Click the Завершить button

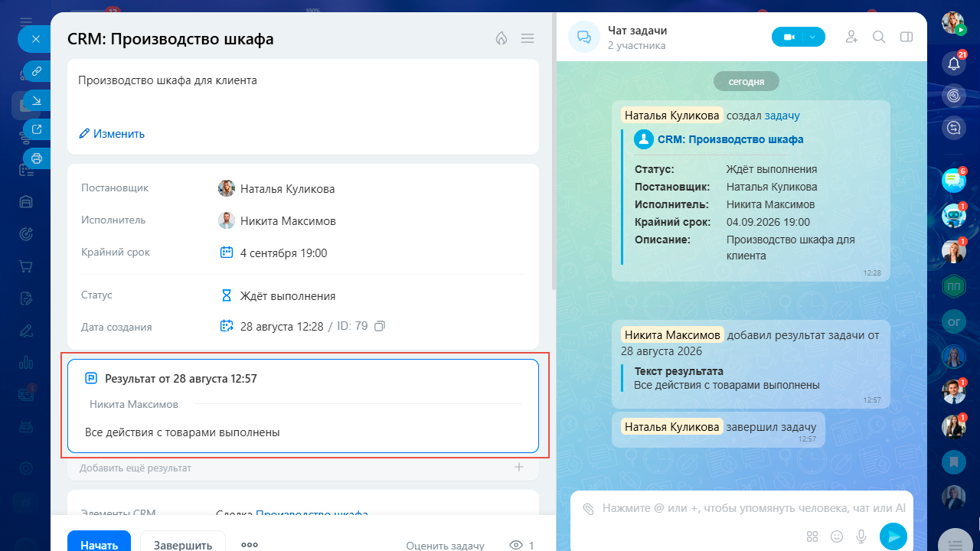pos(183,541)
